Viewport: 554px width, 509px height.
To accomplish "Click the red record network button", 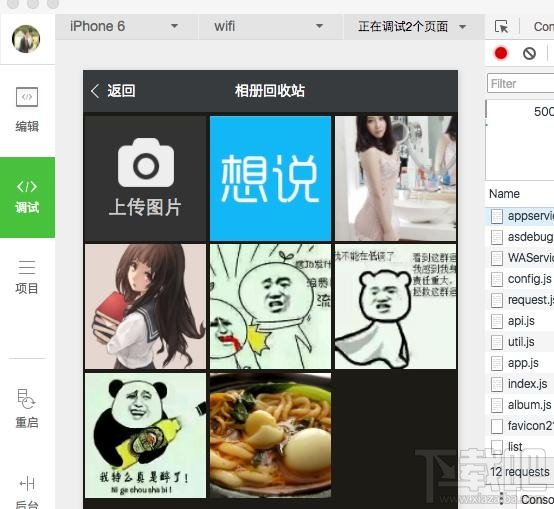I will coord(501,53).
